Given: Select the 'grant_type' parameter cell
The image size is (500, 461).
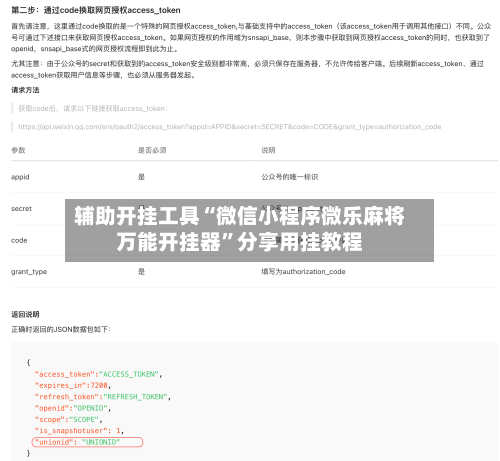Looking at the screenshot, I should (29, 272).
